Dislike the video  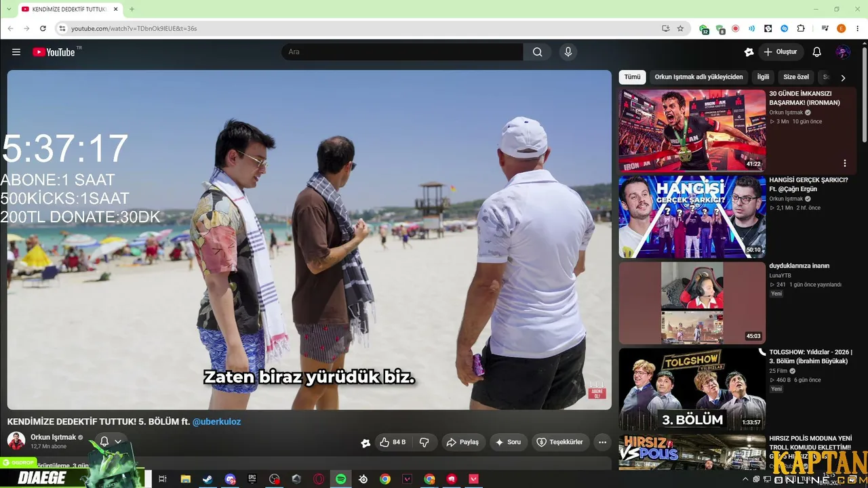click(x=425, y=443)
